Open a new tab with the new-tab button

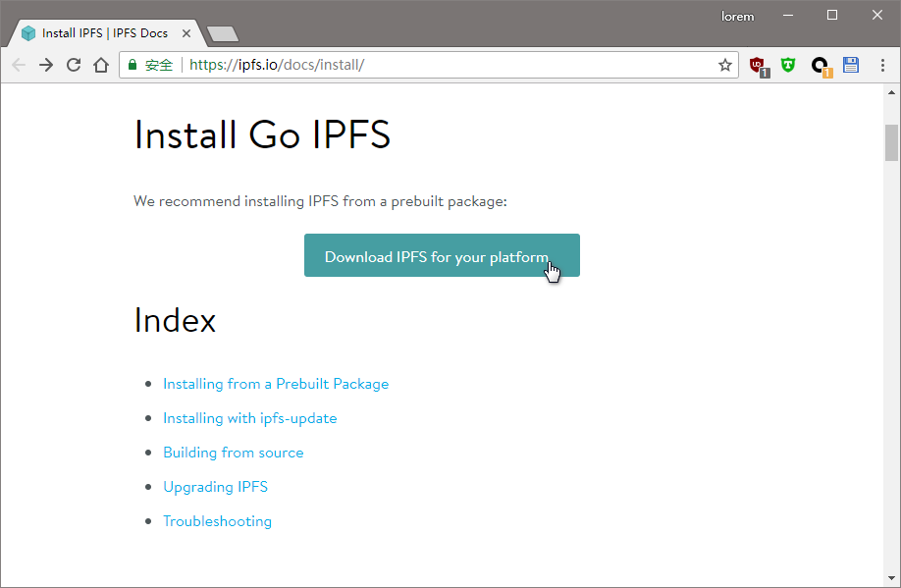coord(223,34)
